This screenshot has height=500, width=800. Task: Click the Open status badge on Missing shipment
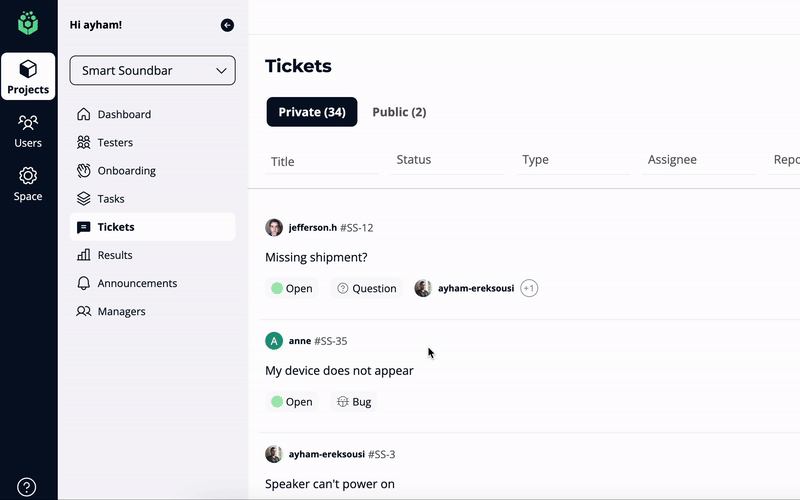coord(292,288)
